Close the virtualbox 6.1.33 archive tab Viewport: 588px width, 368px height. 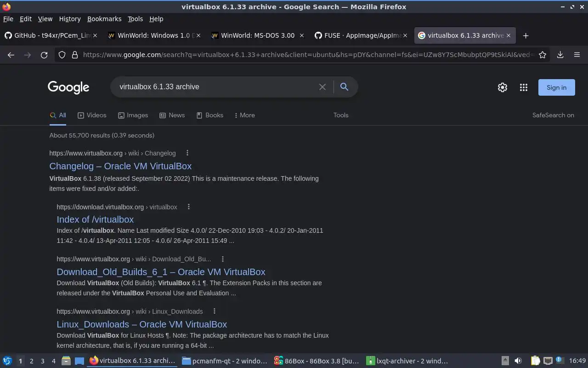(x=509, y=35)
